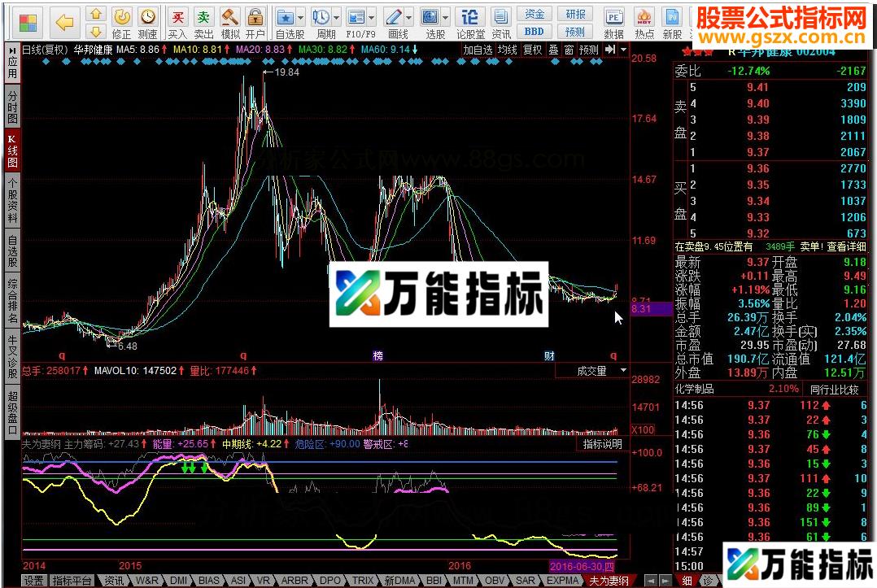This screenshot has height=588, width=877.
Task: Open the 资金 funds panel icon
Action: 535,13
